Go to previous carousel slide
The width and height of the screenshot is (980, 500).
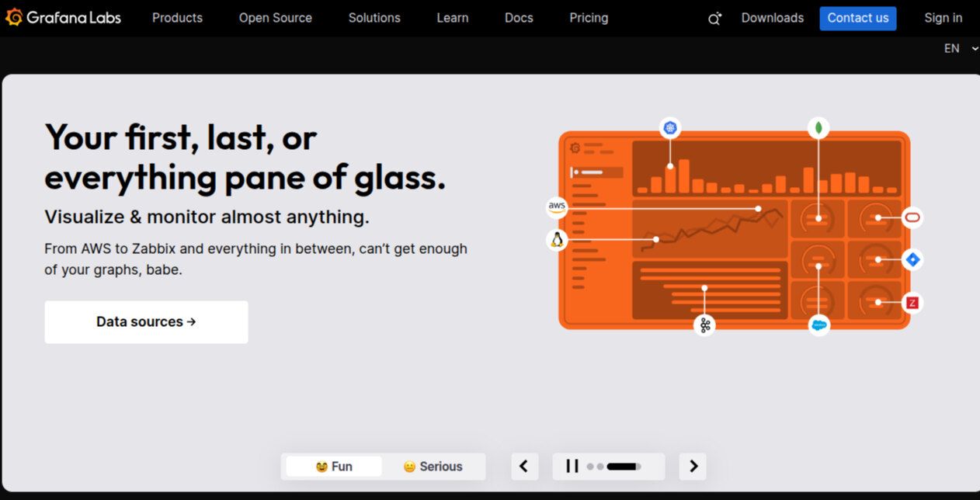tap(524, 467)
